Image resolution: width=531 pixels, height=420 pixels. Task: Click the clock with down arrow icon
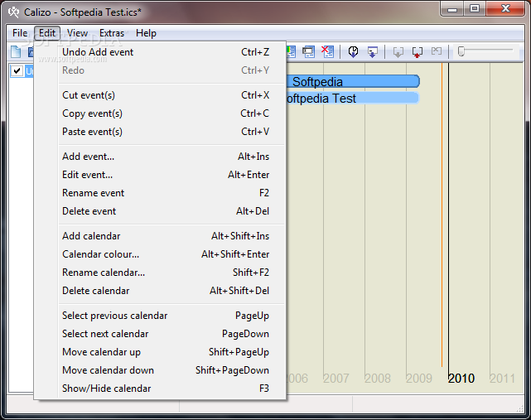tap(353, 52)
